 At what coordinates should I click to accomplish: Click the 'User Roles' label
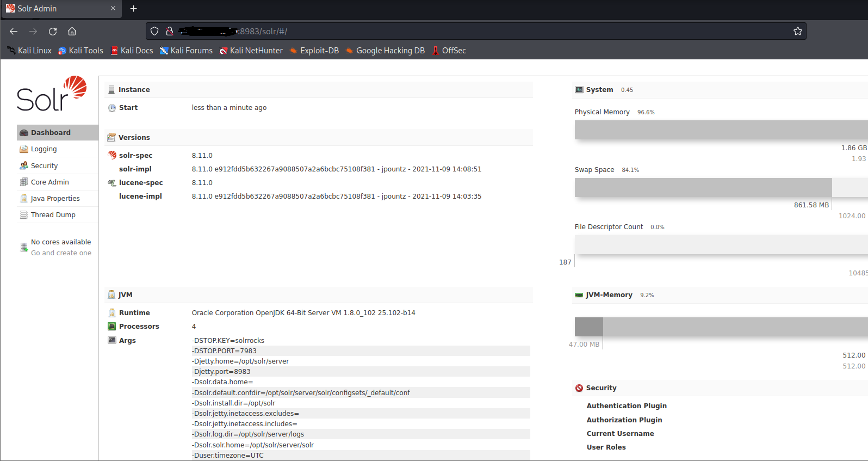[x=606, y=447]
